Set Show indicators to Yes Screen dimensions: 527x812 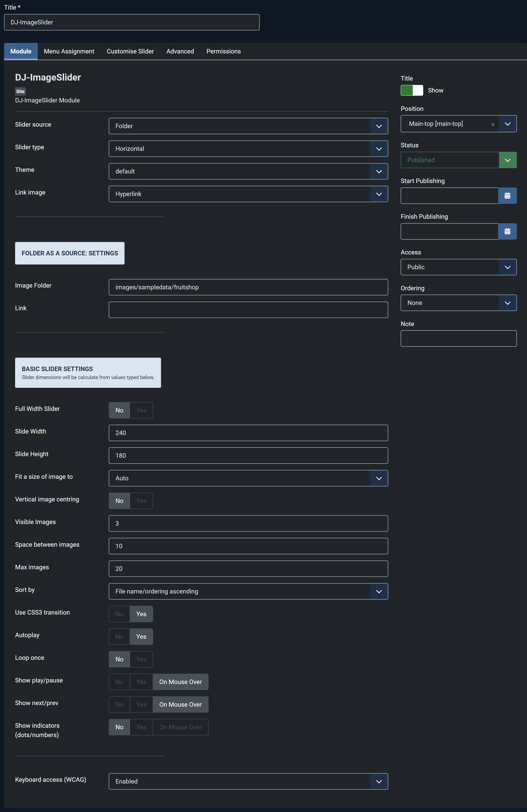pos(141,727)
